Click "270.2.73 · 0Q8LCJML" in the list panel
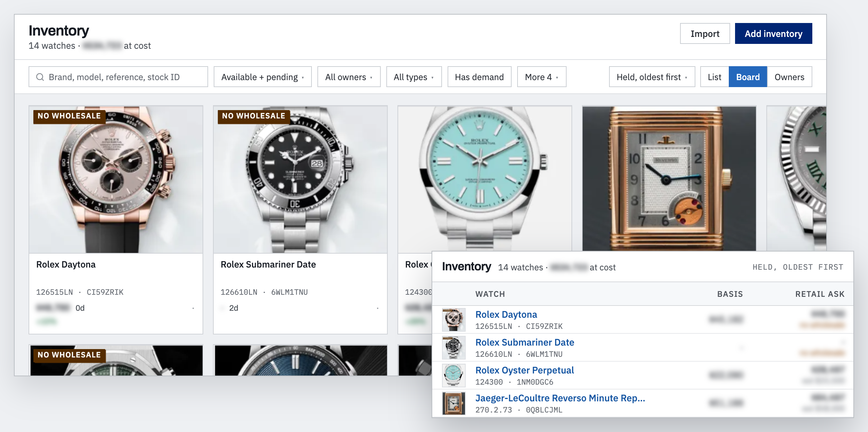The width and height of the screenshot is (868, 432). coord(519,410)
